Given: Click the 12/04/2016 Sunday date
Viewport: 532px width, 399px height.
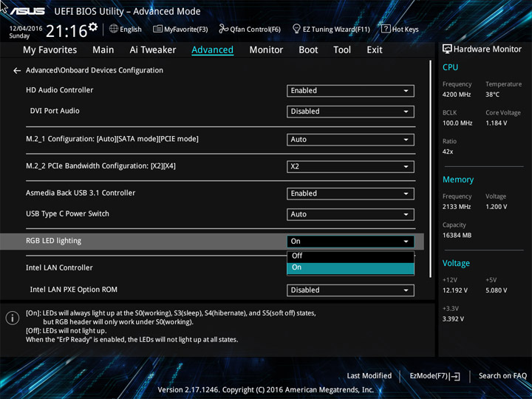Looking at the screenshot, I should coord(25,32).
